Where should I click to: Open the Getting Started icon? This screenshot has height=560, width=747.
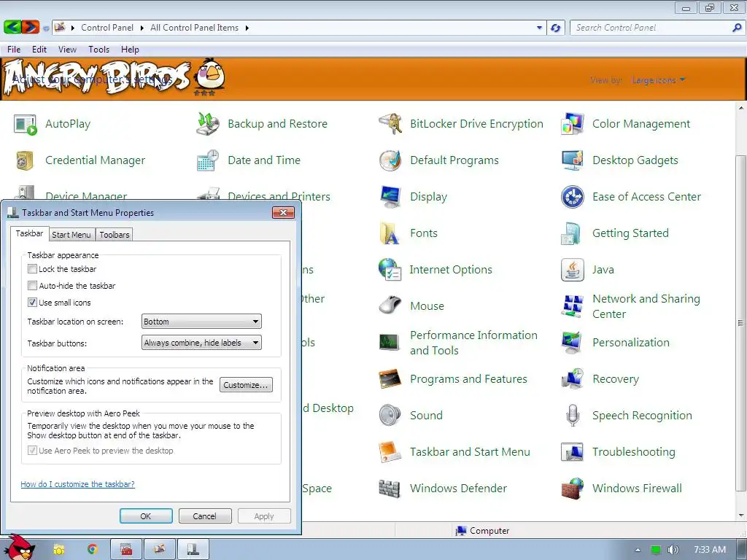coord(570,233)
